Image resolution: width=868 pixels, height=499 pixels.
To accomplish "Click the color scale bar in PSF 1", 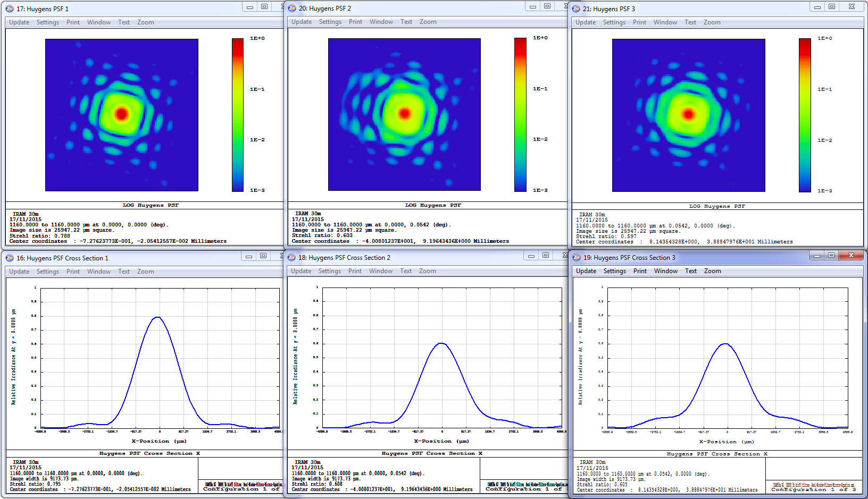I will click(238, 115).
